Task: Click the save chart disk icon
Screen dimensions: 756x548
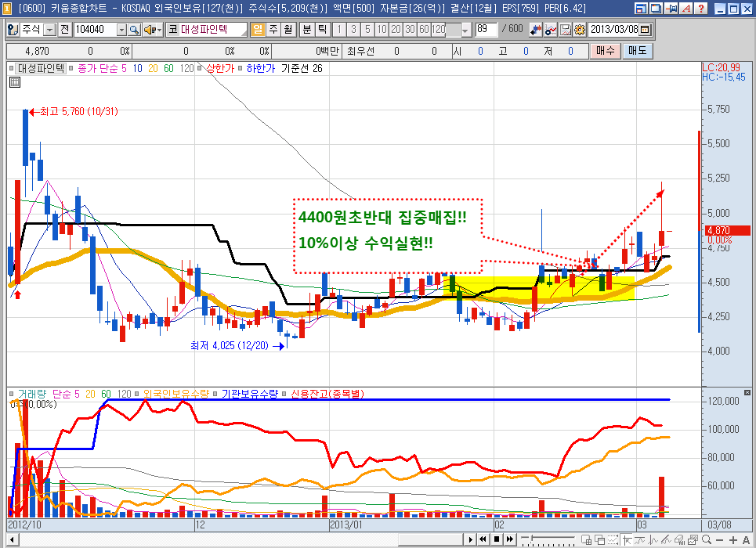Action: point(565,30)
